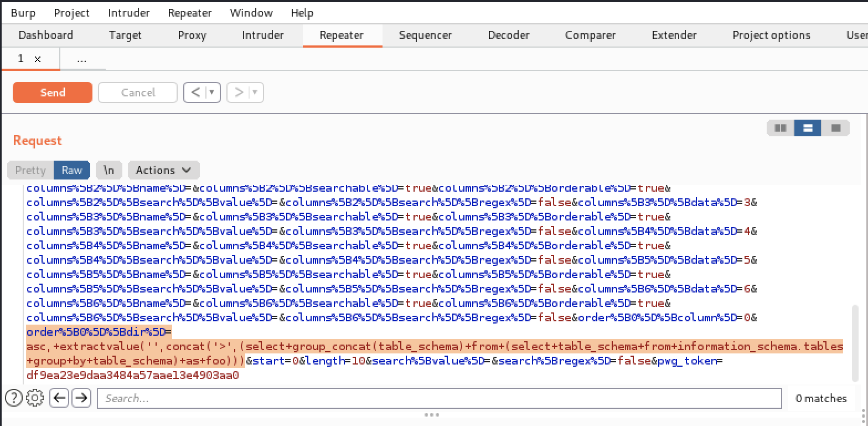Expand the Actions dropdown
The width and height of the screenshot is (868, 426).
click(x=163, y=170)
